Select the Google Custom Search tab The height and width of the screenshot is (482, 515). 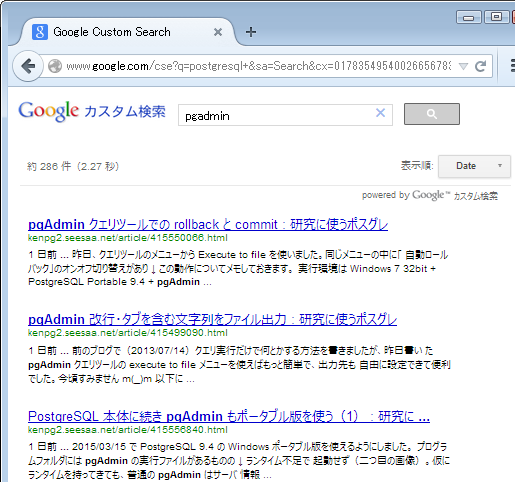[x=128, y=32]
